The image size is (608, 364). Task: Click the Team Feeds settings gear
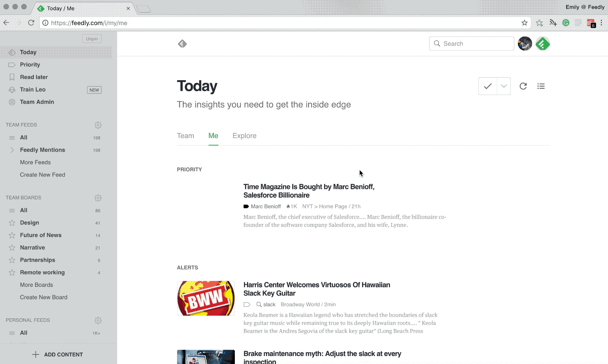pos(98,125)
